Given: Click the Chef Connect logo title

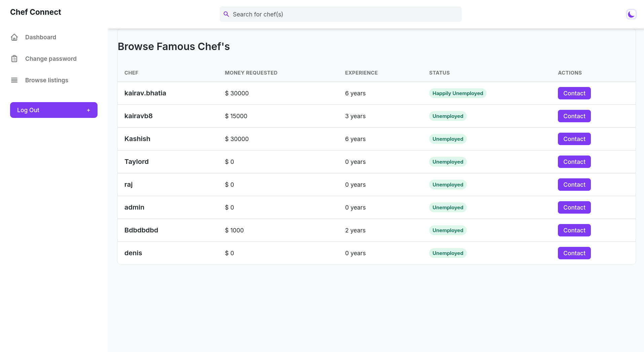Looking at the screenshot, I should [x=36, y=12].
